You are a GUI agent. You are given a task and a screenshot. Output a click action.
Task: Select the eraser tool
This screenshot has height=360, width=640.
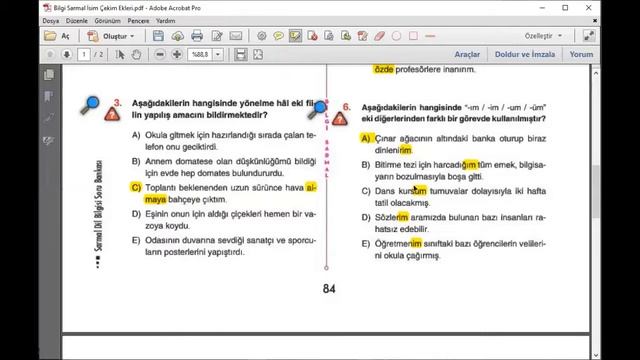click(380, 36)
